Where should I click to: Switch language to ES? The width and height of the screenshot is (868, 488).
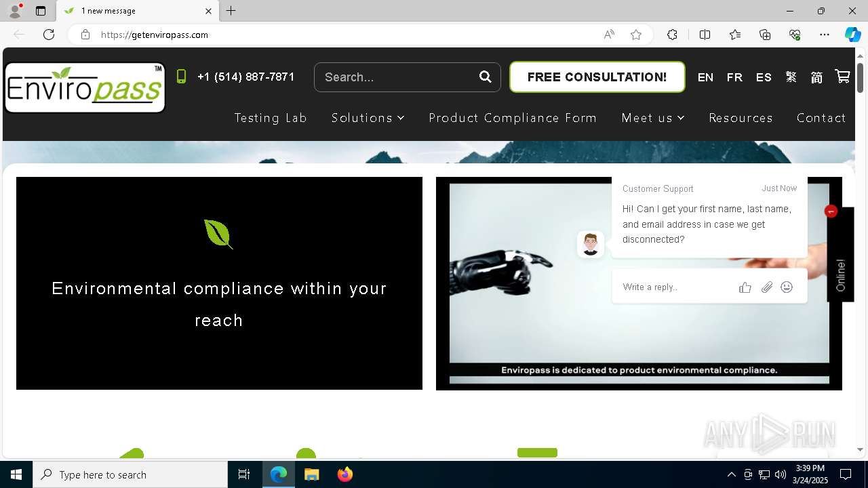pyautogui.click(x=764, y=77)
